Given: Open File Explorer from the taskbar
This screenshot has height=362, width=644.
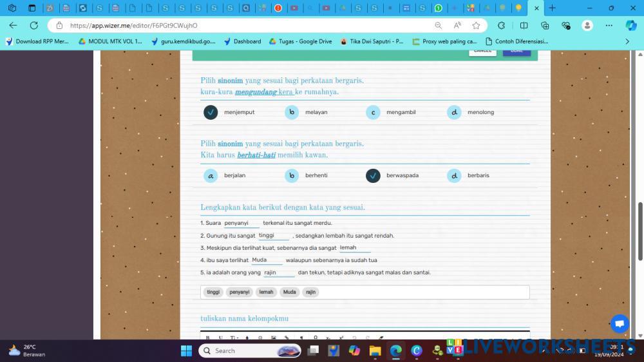Looking at the screenshot, I should tap(375, 350).
